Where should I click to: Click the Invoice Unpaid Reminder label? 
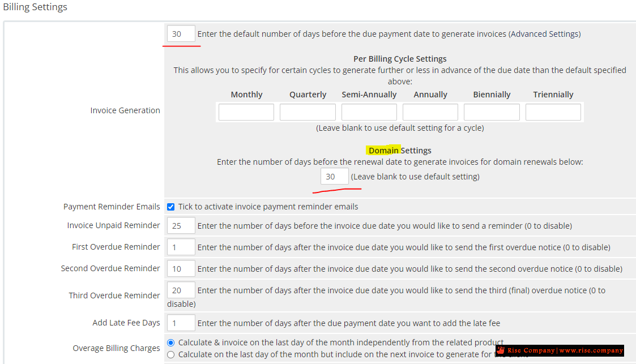(114, 225)
